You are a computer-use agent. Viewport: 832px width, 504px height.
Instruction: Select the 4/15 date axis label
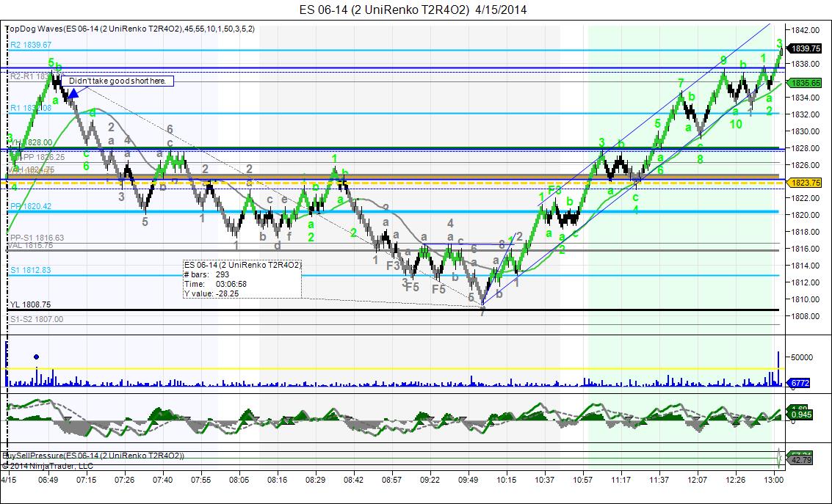click(9, 480)
